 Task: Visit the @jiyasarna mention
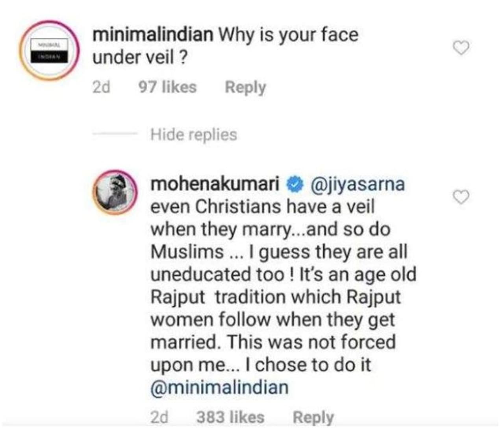(358, 184)
